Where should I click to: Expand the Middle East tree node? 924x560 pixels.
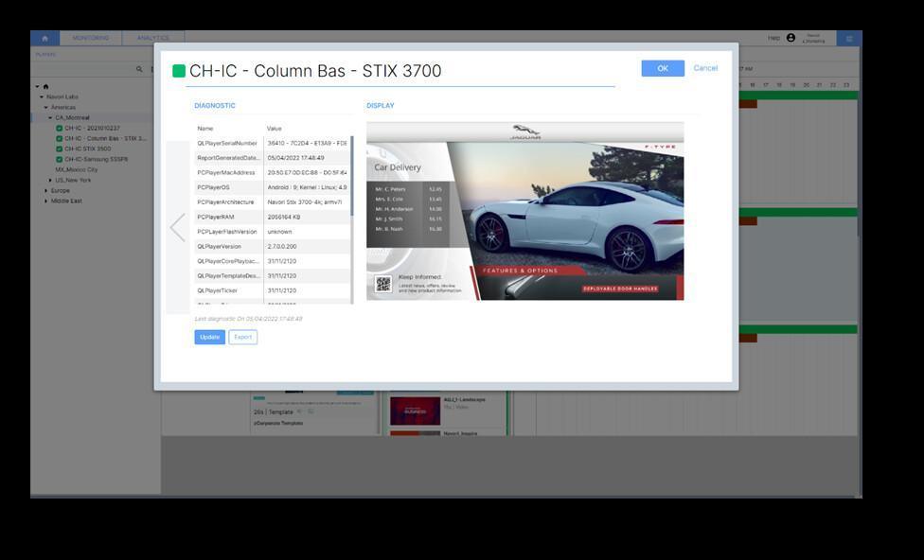pos(46,201)
